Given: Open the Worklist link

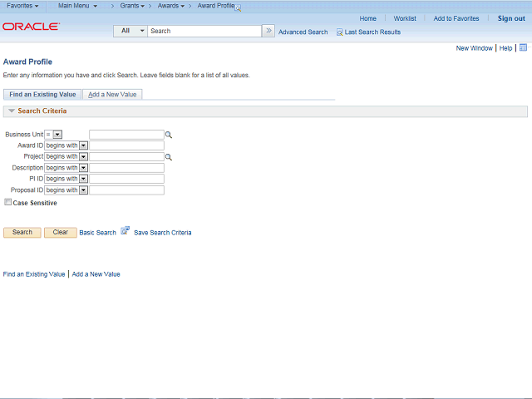Looking at the screenshot, I should coord(405,18).
